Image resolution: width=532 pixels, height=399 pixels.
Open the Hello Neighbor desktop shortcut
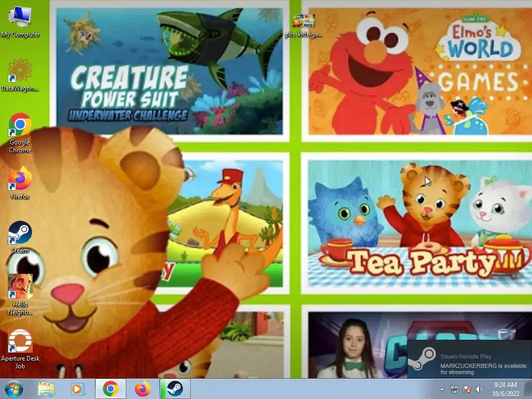(x=20, y=295)
